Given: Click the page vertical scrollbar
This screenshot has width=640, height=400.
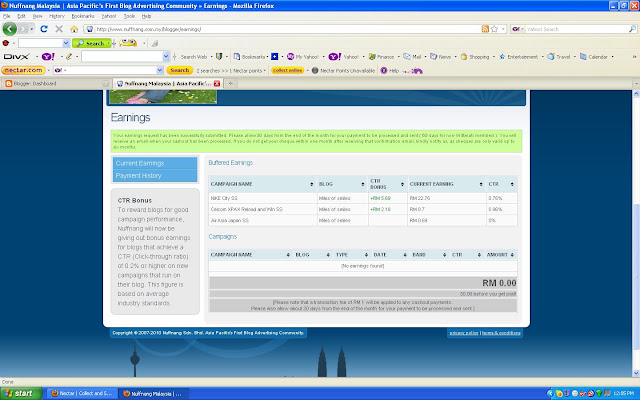Looking at the screenshot, I should (x=636, y=233).
